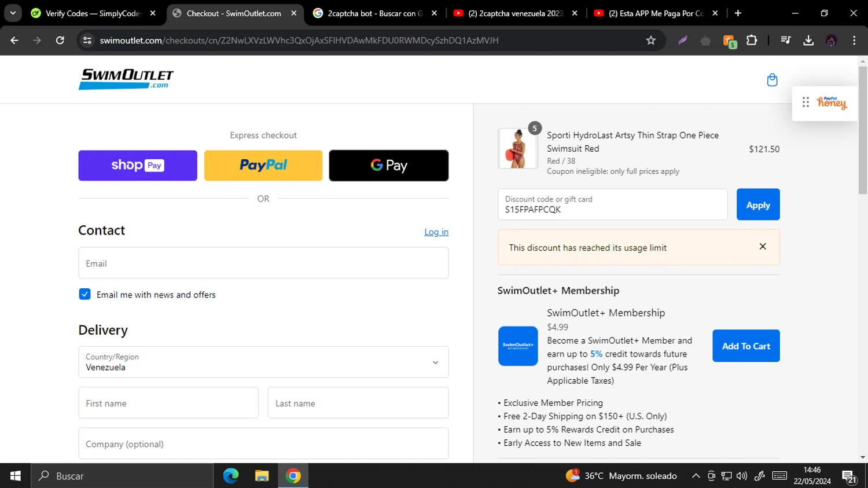Viewport: 868px width, 488px height.
Task: Go back to the previous page
Action: pyautogui.click(x=14, y=40)
